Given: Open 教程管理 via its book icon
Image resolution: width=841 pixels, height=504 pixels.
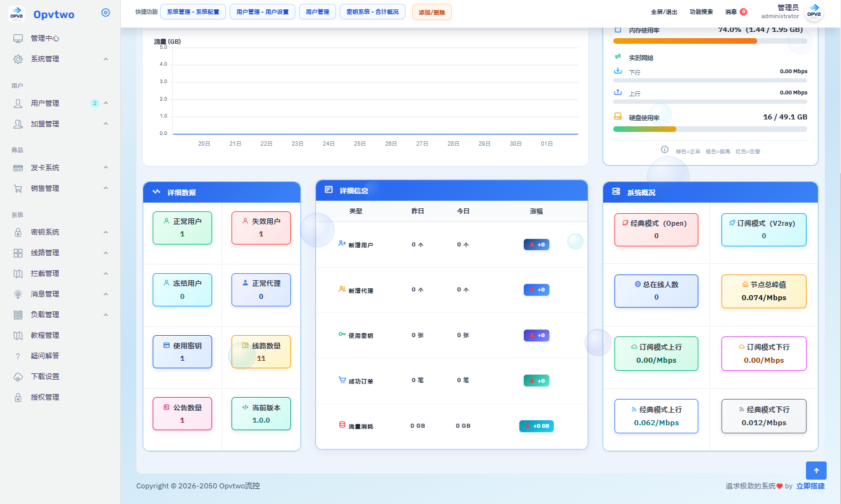Looking at the screenshot, I should tap(18, 335).
